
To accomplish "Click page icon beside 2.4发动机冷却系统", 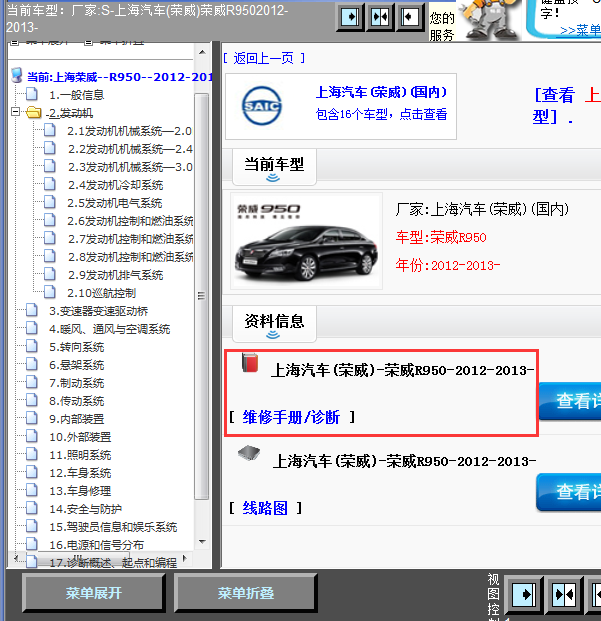I will [49, 185].
